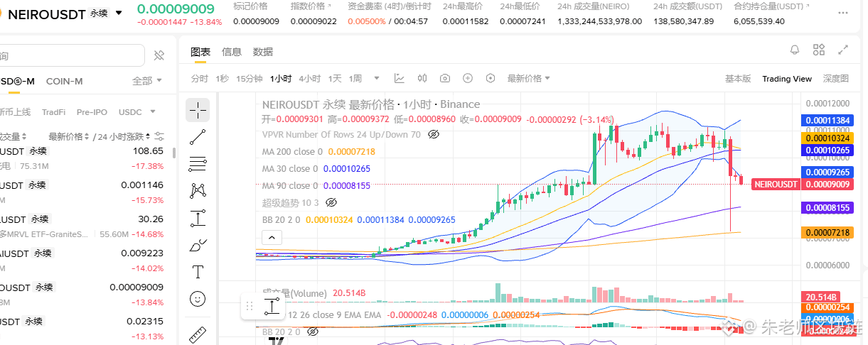Click the MA 90 close indicator label
This screenshot has width=868, height=345.
coord(289,186)
